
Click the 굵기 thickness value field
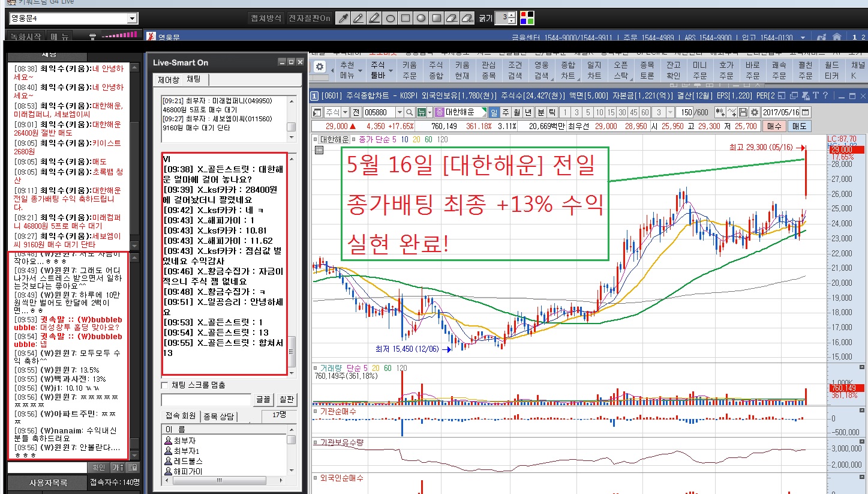(501, 18)
